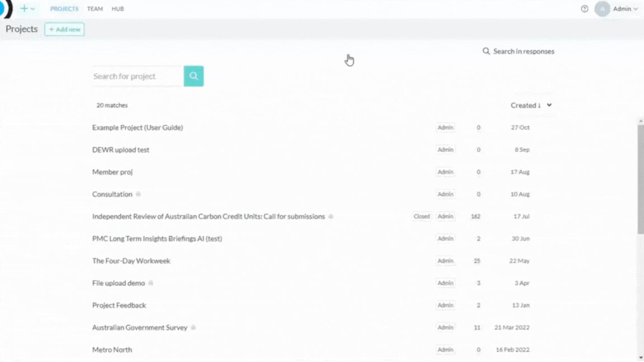Open Independent Review of Australian Carbon Credit Units

(x=209, y=216)
